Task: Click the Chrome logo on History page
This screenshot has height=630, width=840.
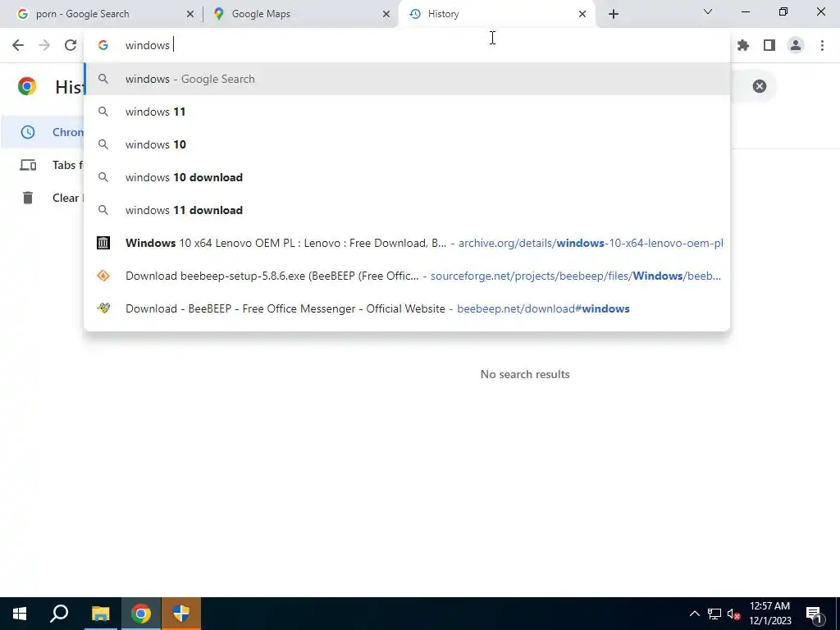Action: (27, 86)
